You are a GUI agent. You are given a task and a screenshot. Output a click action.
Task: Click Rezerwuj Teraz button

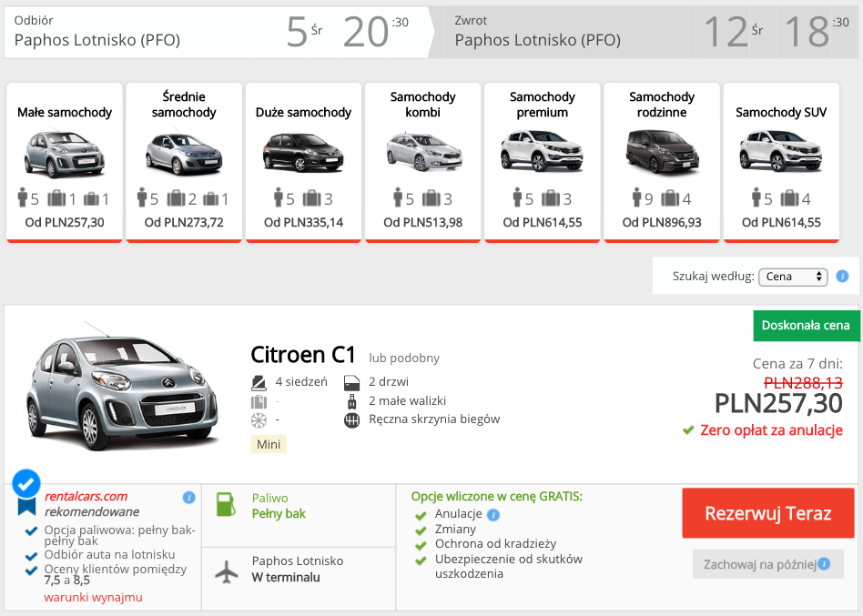pyautogui.click(x=767, y=513)
